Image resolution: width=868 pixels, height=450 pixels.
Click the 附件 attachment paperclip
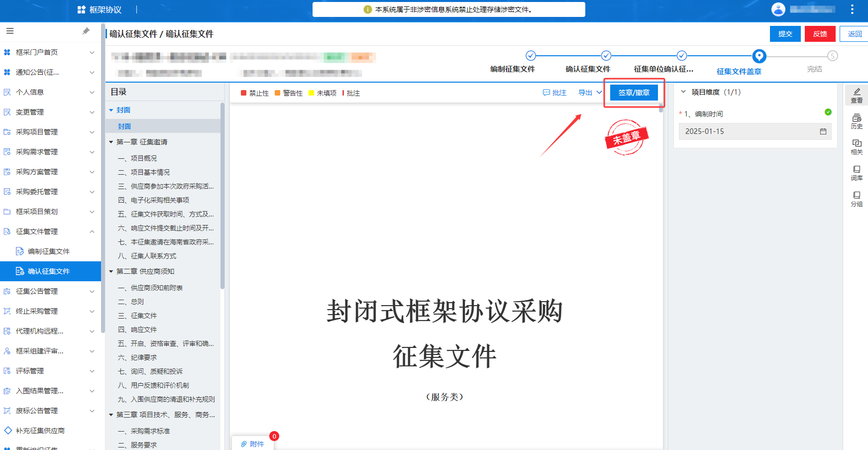pos(244,444)
